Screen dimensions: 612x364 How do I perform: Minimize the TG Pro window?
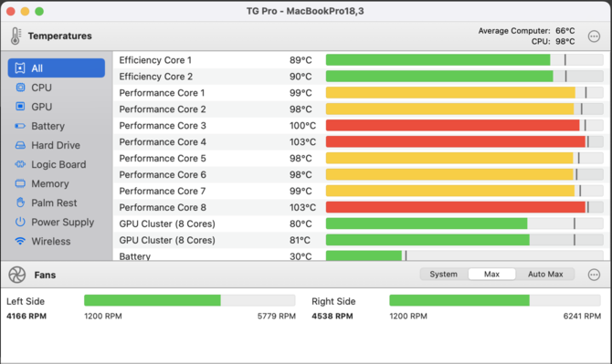point(25,11)
